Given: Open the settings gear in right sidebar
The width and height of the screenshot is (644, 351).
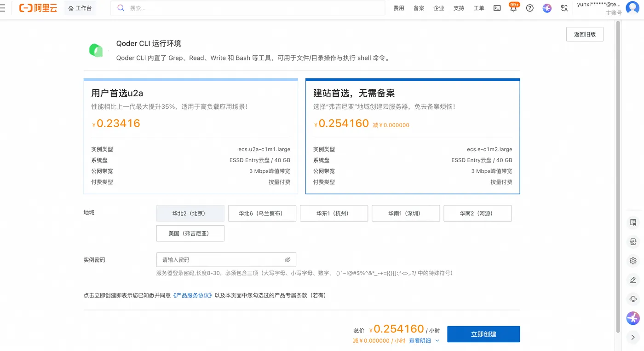Looking at the screenshot, I should (x=633, y=261).
